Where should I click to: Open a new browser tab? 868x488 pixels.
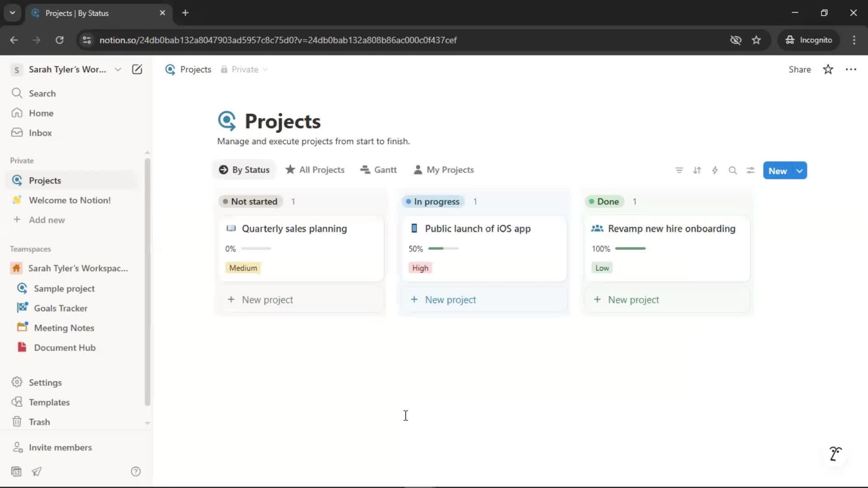[x=185, y=13]
